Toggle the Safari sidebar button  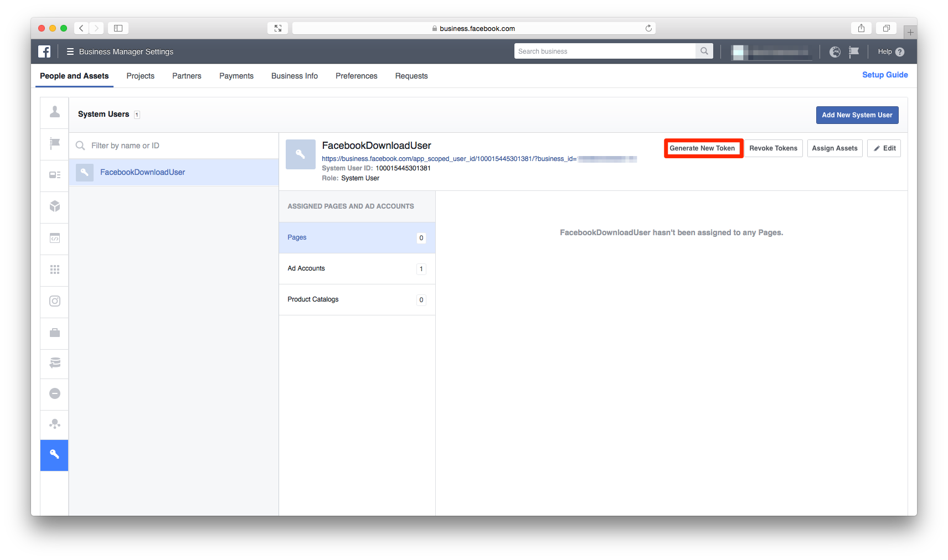pyautogui.click(x=118, y=28)
